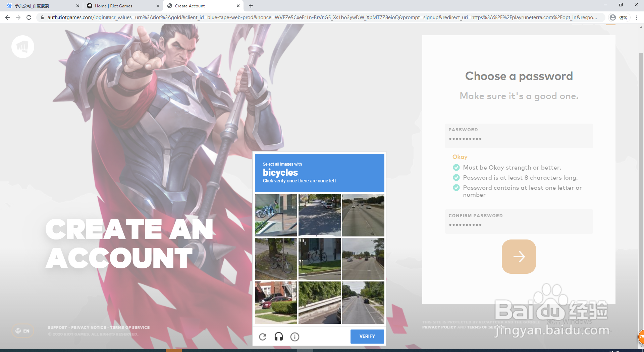Click the address bar URL
Screen dimensions: 644x352
pos(322,17)
